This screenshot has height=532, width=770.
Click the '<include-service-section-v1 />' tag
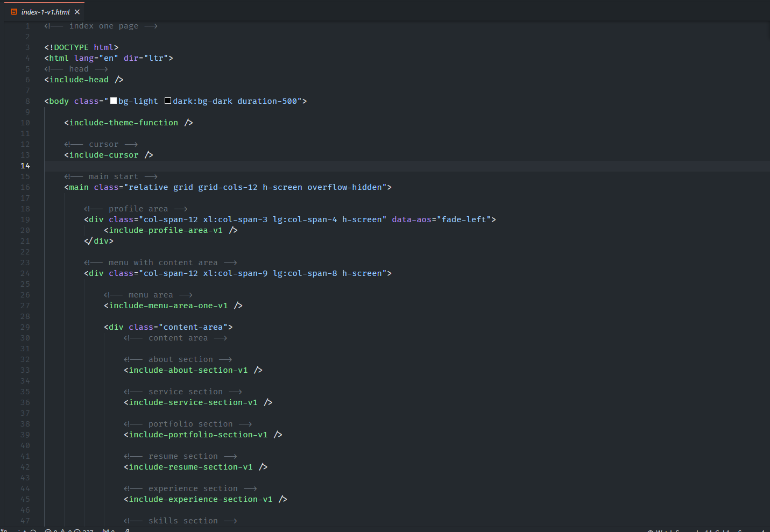[198, 402]
